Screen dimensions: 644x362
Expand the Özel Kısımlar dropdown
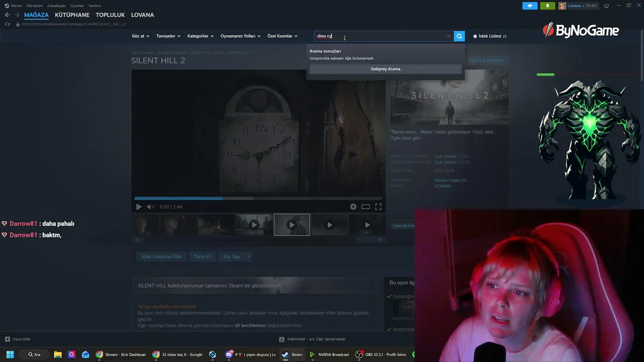282,36
